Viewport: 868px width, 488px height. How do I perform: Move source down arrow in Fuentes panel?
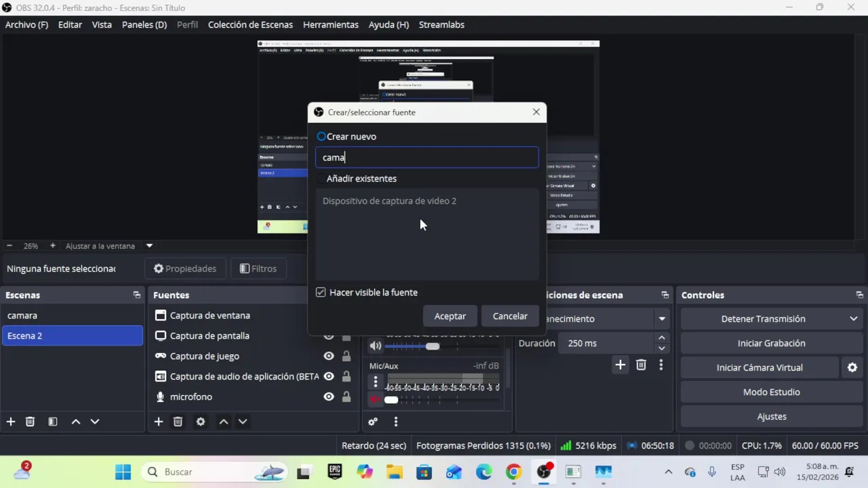pyautogui.click(x=243, y=422)
